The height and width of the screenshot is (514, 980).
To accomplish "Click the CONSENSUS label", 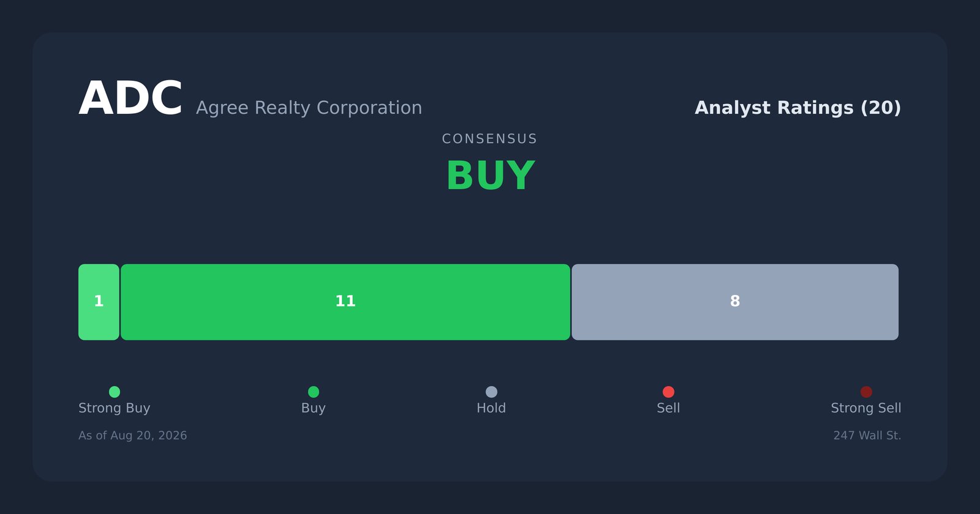I will (x=489, y=139).
